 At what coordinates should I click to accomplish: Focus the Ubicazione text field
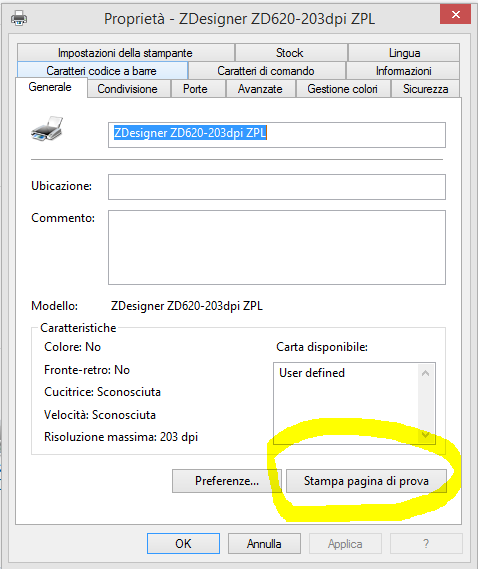point(277,187)
